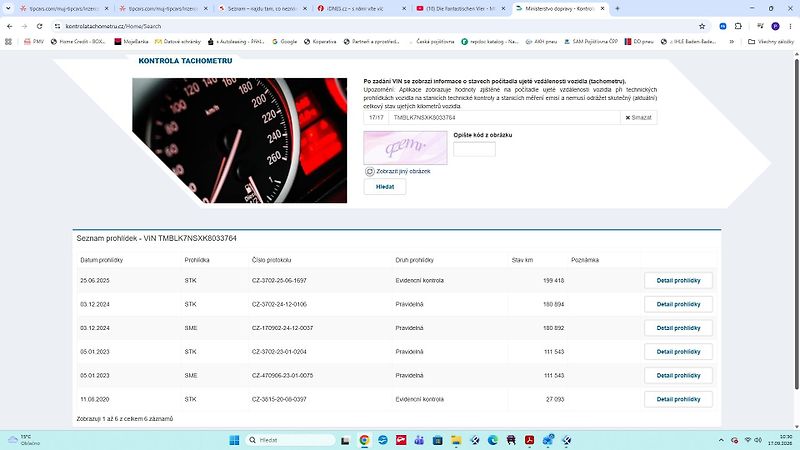Open Detail prohlídky for protocol CZ-170902-24-12-0037
The width and height of the screenshot is (800, 450).
pos(678,328)
